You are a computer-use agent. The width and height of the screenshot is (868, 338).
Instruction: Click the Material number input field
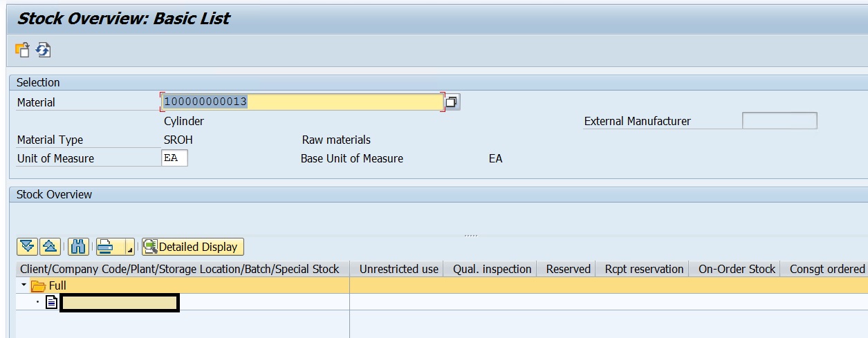(x=301, y=102)
